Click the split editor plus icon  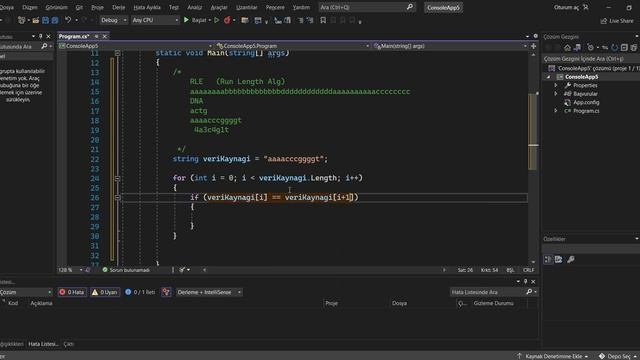point(533,46)
